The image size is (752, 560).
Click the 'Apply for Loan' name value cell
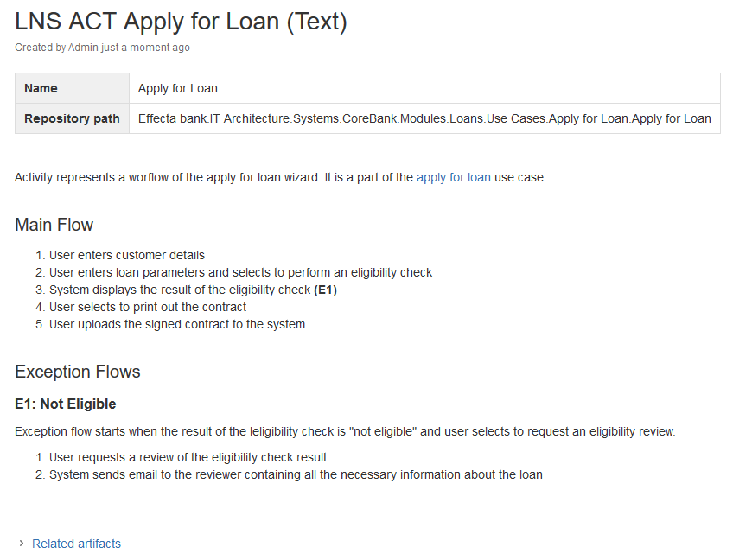424,88
